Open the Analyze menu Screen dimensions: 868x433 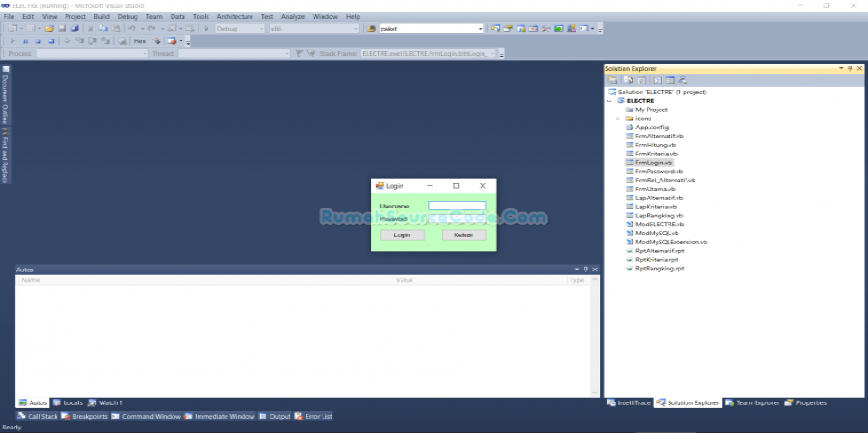293,16
